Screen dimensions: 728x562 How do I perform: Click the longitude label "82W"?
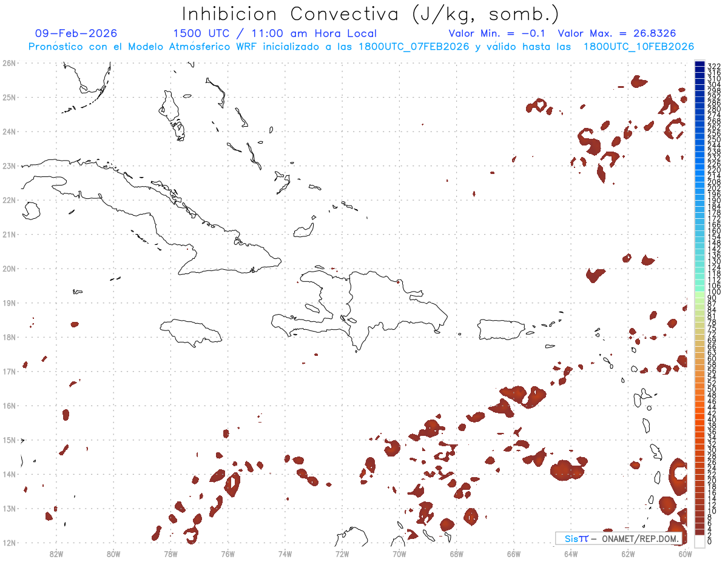[x=56, y=554]
